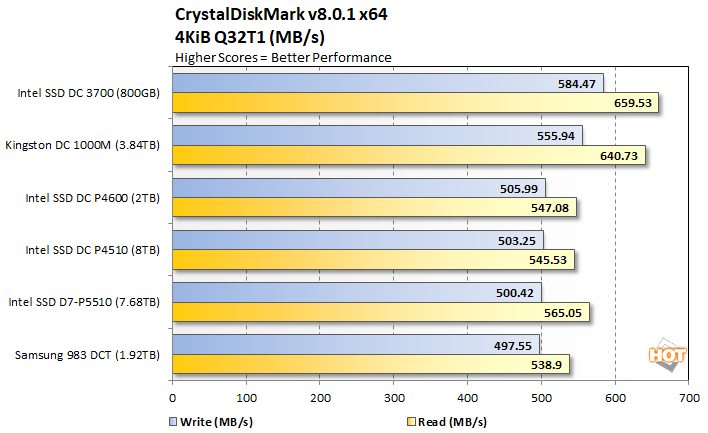Image resolution: width=708 pixels, height=433 pixels.
Task: Select the 'Samsung 983 DCT (1.92TB)' label
Action: tap(88, 355)
